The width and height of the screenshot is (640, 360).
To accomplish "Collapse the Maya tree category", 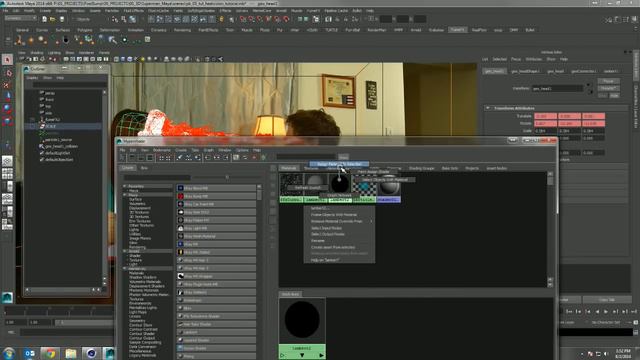I will 125,195.
